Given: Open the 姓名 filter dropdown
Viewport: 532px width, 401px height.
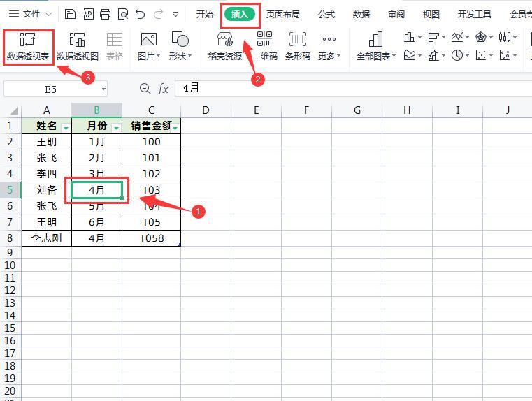Looking at the screenshot, I should pyautogui.click(x=66, y=128).
